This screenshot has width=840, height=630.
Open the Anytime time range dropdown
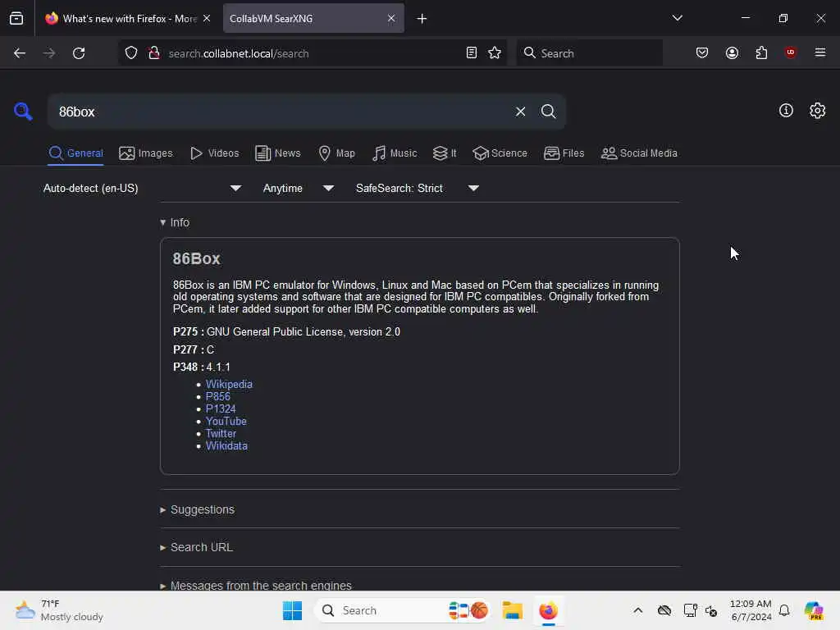pyautogui.click(x=299, y=188)
